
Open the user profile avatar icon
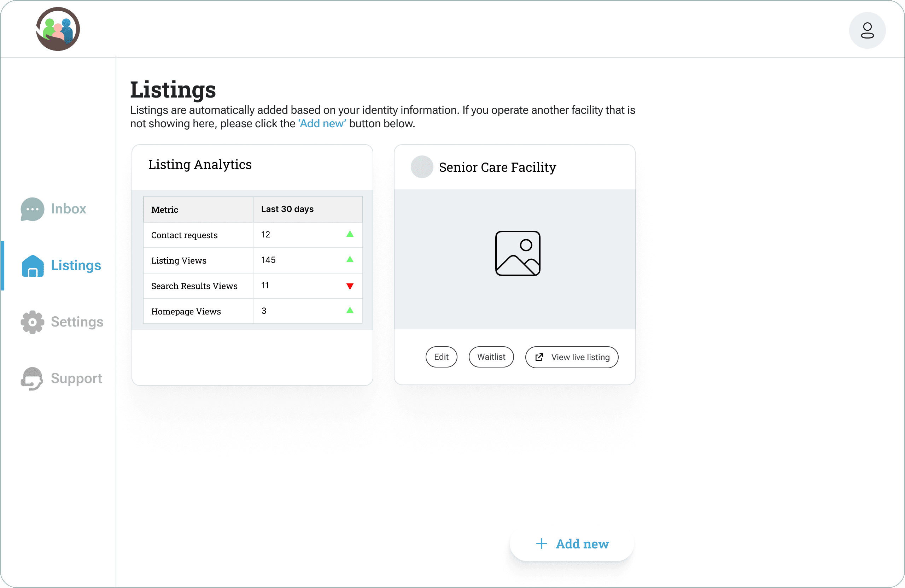point(867,30)
